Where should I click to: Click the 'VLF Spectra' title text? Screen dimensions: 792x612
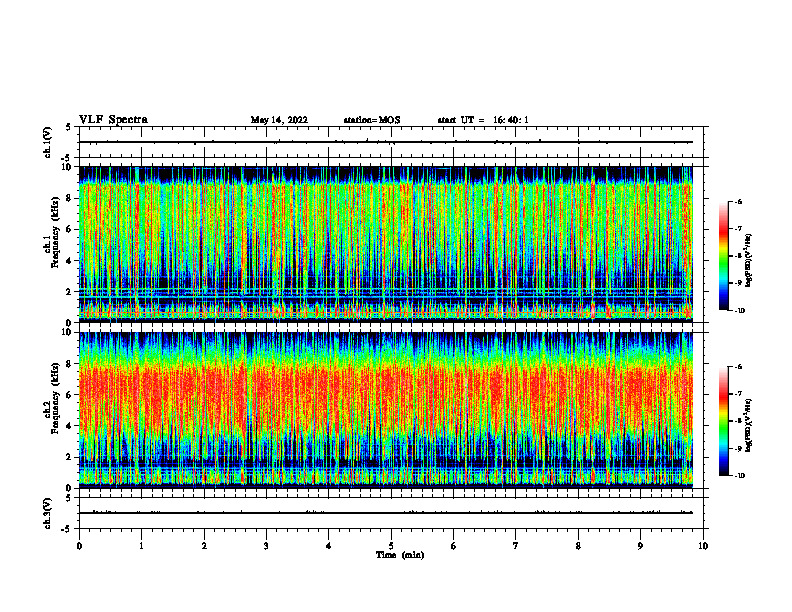click(x=114, y=120)
